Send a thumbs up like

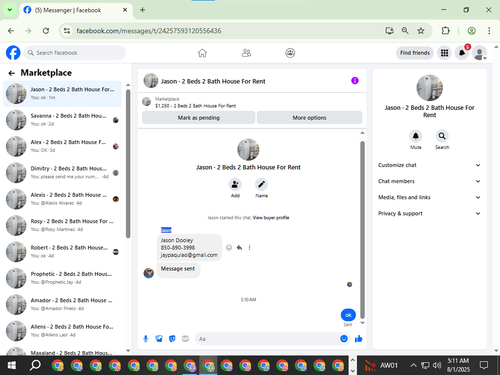tap(359, 339)
